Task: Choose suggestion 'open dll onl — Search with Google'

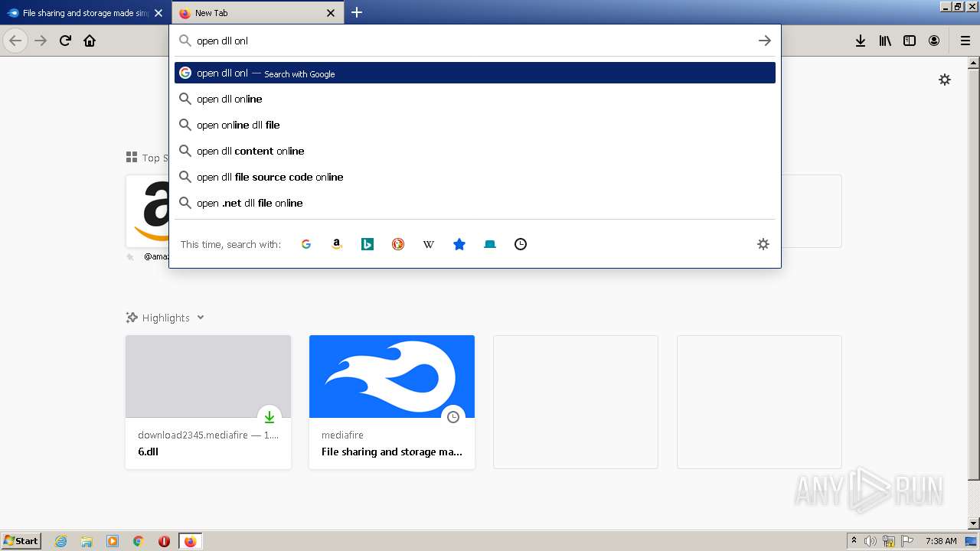Action: click(x=475, y=73)
